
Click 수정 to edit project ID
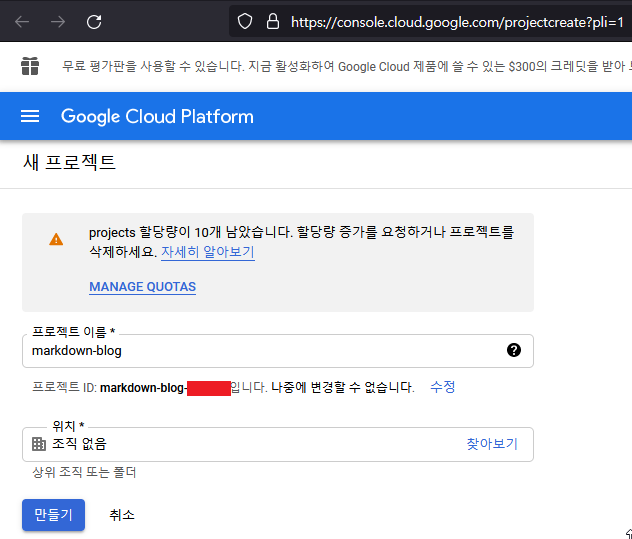(x=443, y=387)
